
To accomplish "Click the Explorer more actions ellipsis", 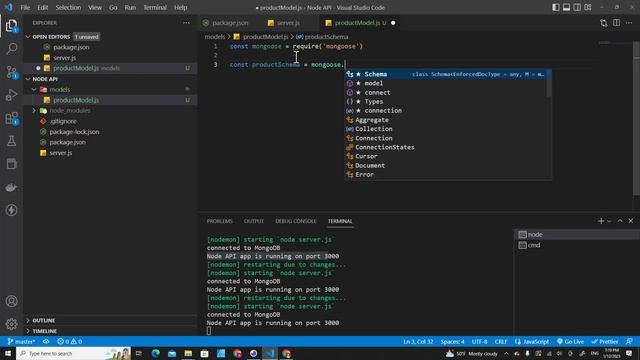I will click(x=186, y=23).
